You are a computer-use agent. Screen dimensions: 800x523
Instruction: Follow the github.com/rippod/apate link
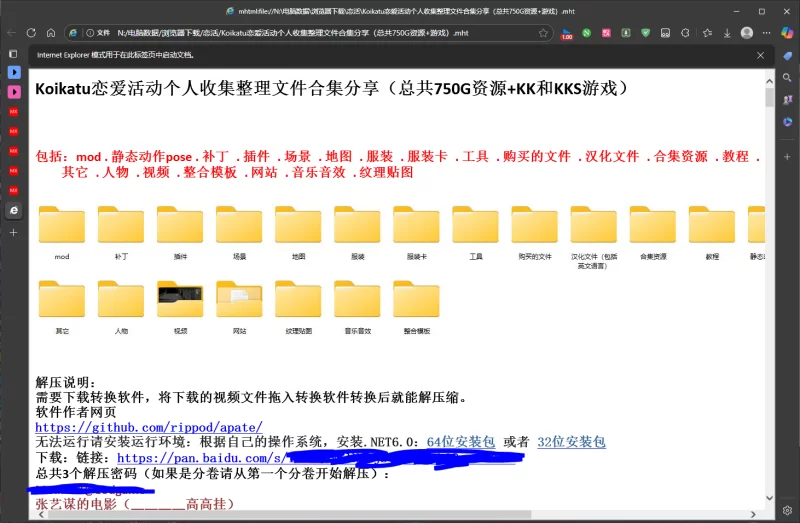pyautogui.click(x=148, y=427)
